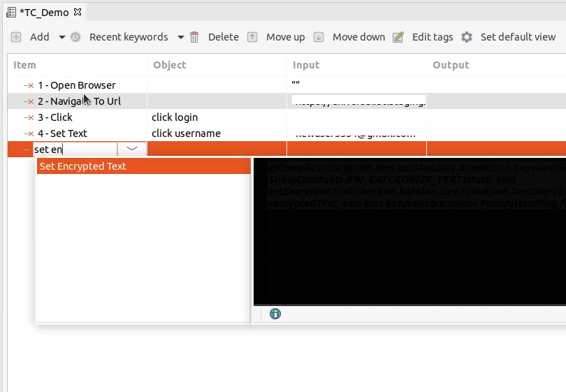Select step 2 - Navigate To Url
Screen dimensions: 566x392
[79, 101]
